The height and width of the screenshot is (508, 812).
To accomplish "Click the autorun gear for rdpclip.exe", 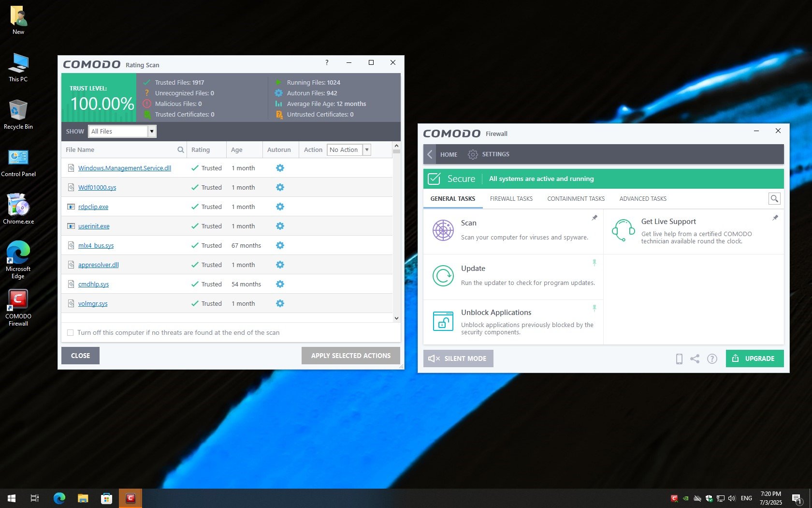I will (x=280, y=207).
